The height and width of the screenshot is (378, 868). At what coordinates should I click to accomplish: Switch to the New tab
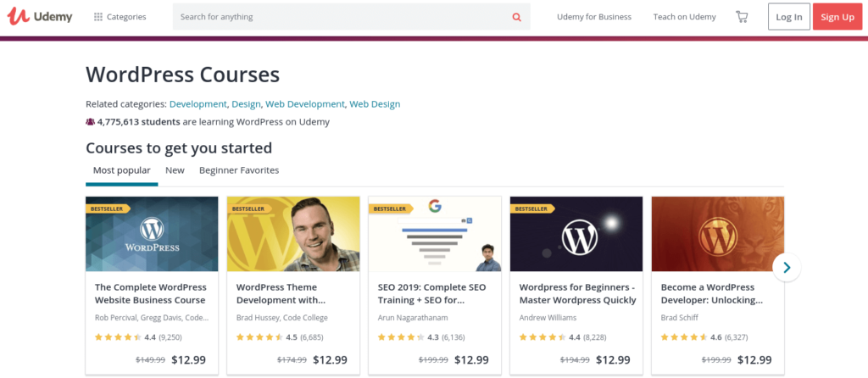click(x=175, y=170)
